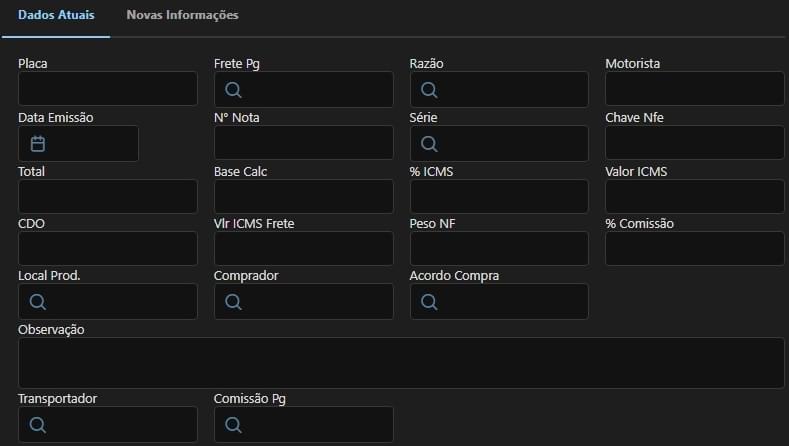This screenshot has width=789, height=446.
Task: Click the Chave Nfe input field
Action: 694,144
